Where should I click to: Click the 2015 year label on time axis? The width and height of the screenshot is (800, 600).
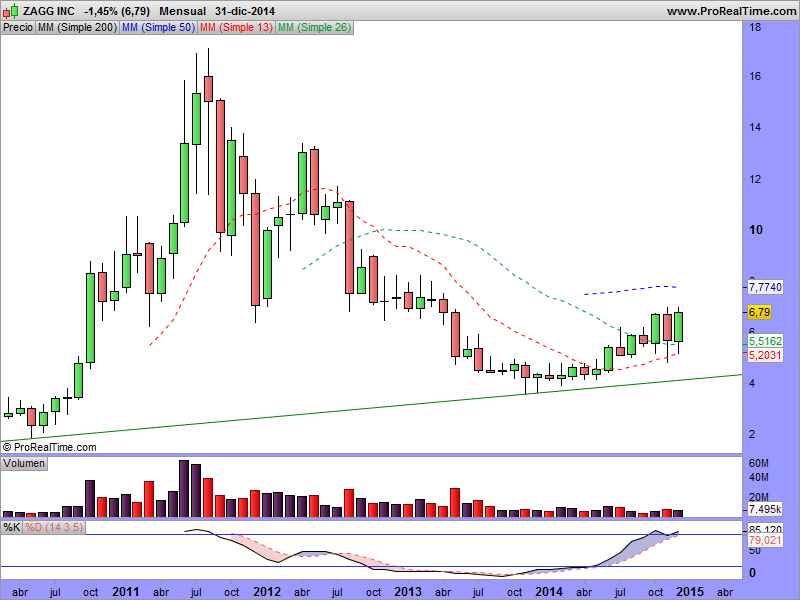[690, 591]
